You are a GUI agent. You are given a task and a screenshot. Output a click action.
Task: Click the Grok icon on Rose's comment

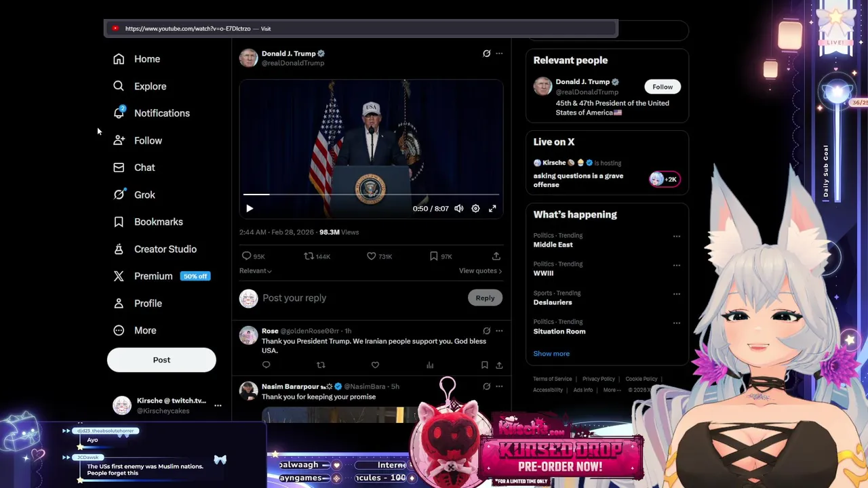pos(486,331)
